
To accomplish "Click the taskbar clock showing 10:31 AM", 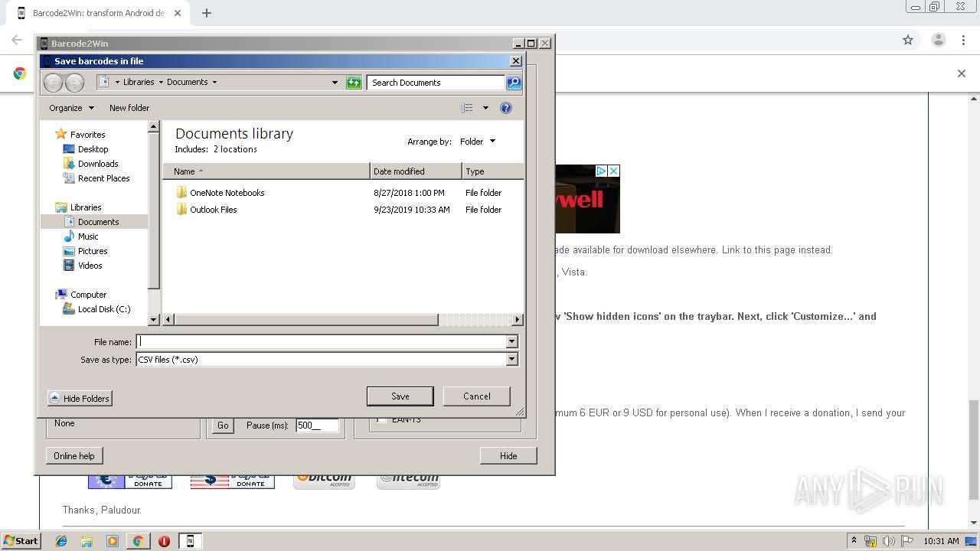I will (x=941, y=541).
